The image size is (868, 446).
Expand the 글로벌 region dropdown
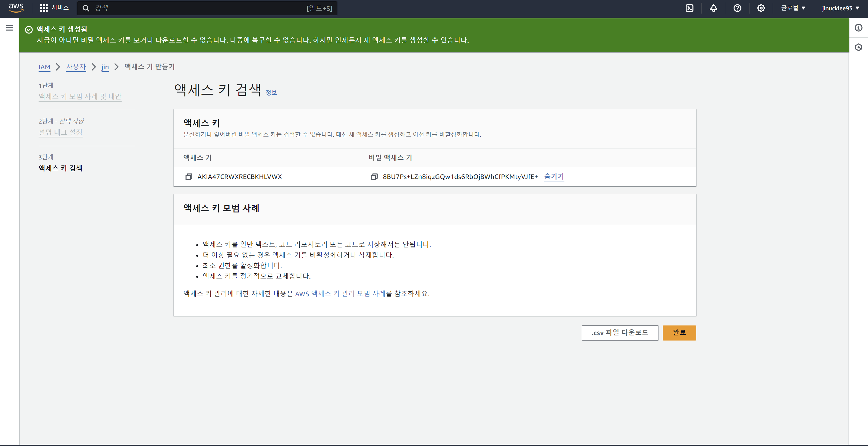[793, 8]
